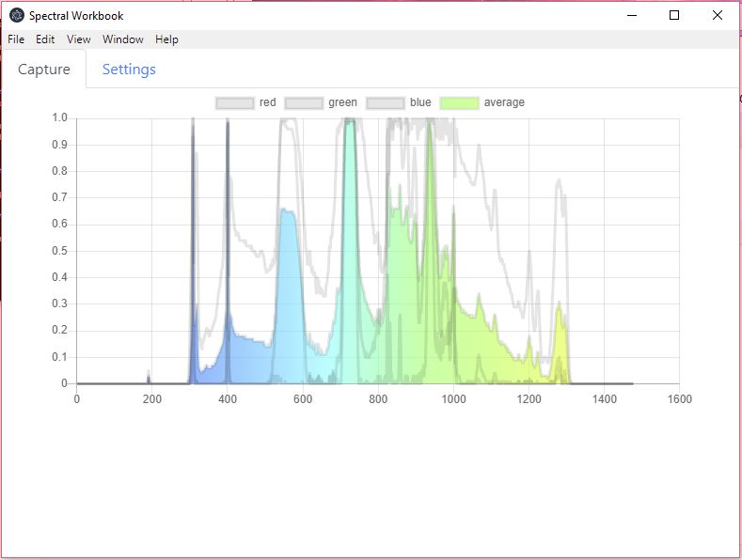Click the 600 x-axis label
The image size is (742, 560).
303,399
